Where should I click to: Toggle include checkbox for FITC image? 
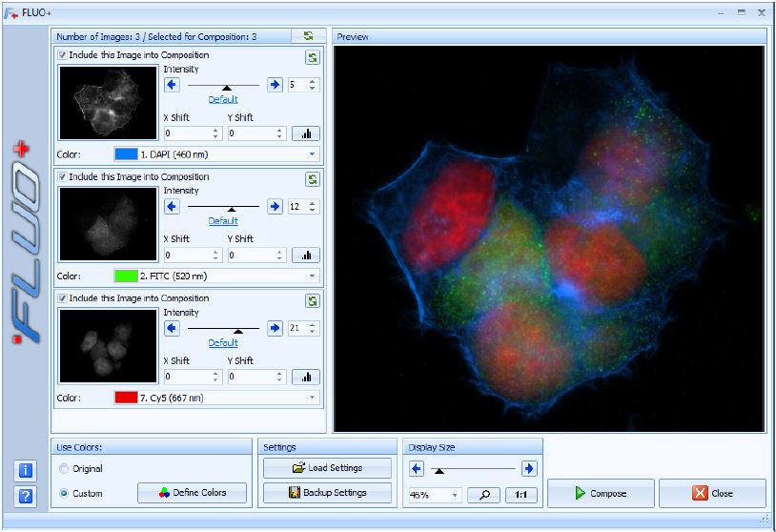[63, 177]
